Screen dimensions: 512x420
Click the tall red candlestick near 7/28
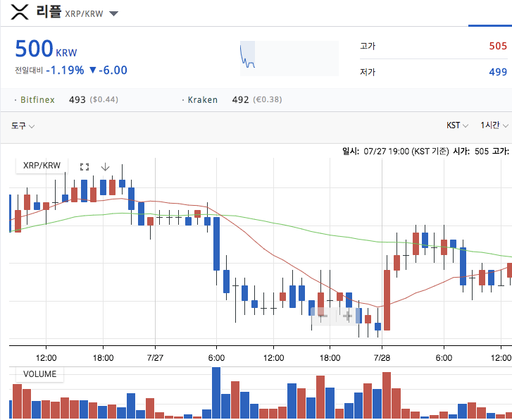tap(387, 300)
